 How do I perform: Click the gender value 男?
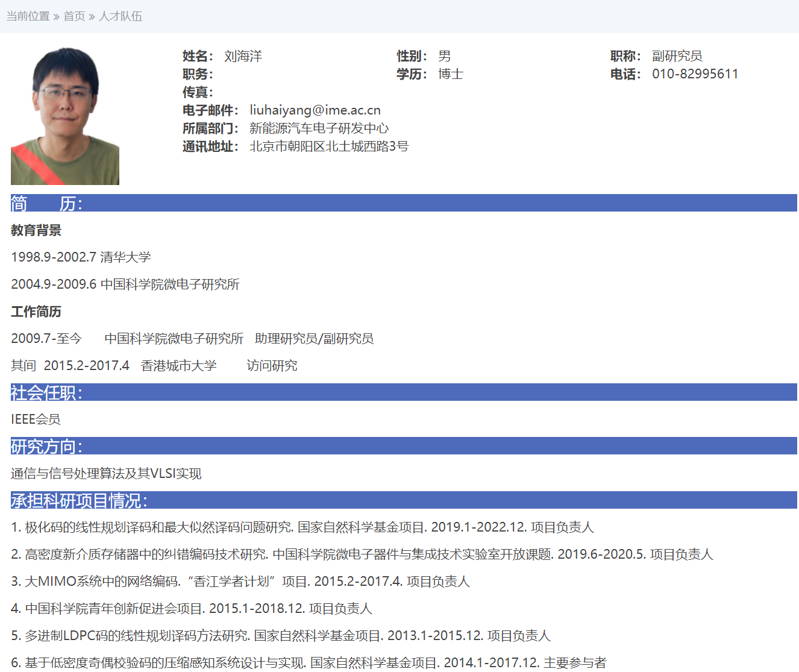pos(445,56)
